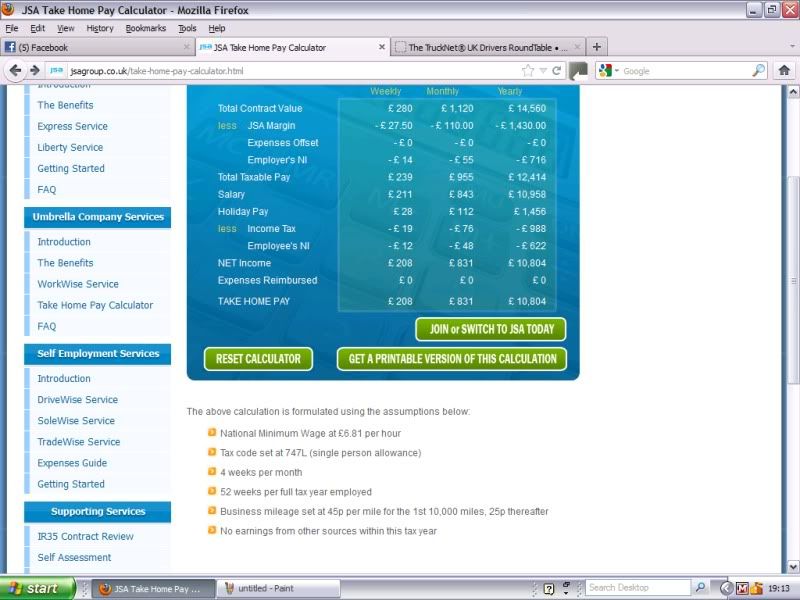This screenshot has width=800, height=600.
Task: Switch to the untitled - Paint taskbar window
Action: [x=279, y=588]
